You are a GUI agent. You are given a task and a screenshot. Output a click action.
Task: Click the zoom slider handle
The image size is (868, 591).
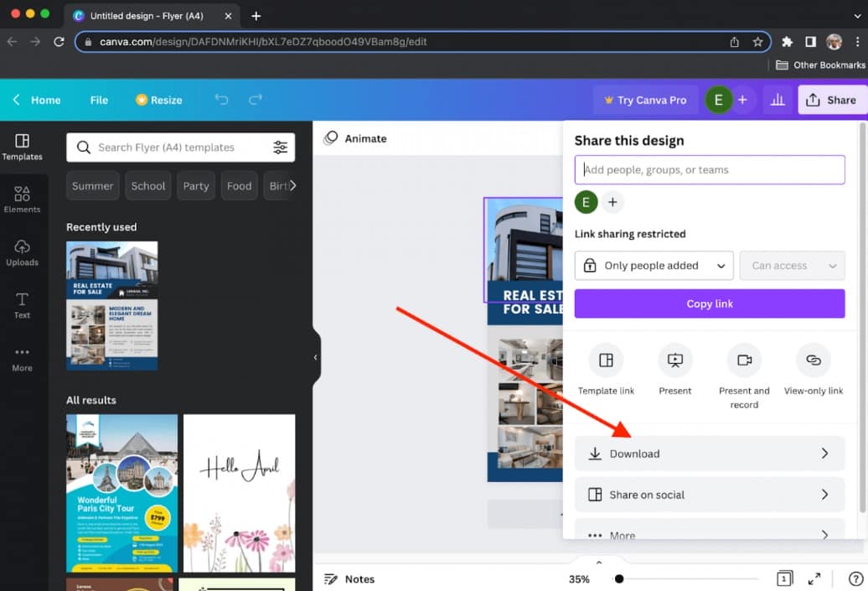[x=619, y=578]
